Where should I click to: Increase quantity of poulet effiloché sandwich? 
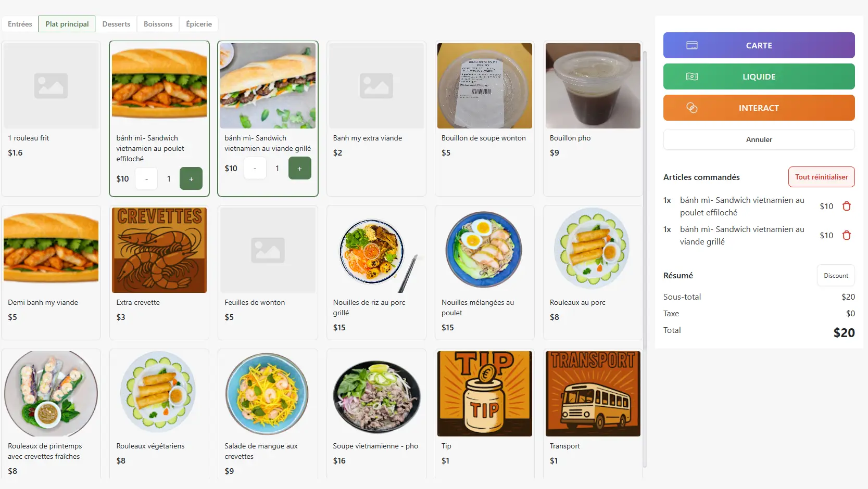tap(191, 178)
